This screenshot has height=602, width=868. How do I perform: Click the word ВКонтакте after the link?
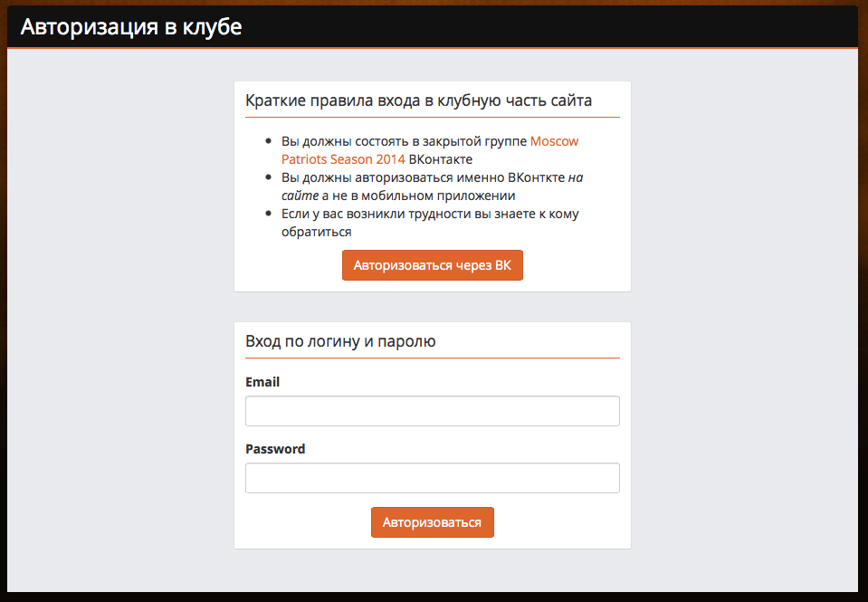point(441,159)
